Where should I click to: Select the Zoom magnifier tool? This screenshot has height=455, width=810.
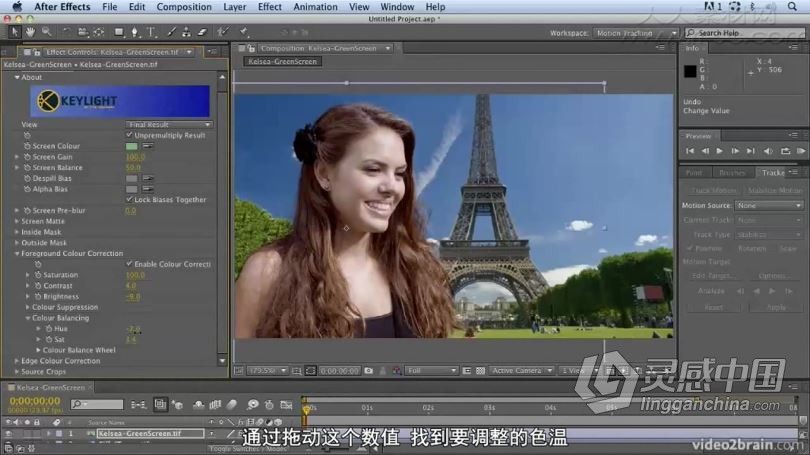click(46, 32)
